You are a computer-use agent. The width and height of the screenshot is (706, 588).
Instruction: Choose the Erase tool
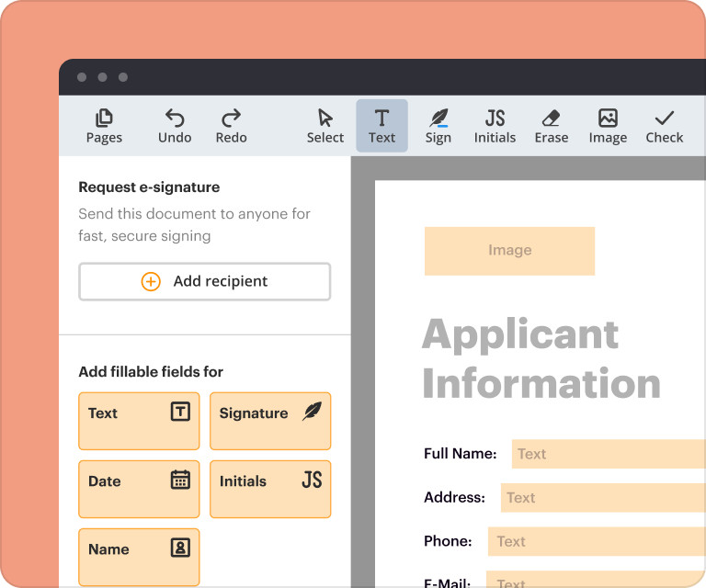pyautogui.click(x=552, y=126)
